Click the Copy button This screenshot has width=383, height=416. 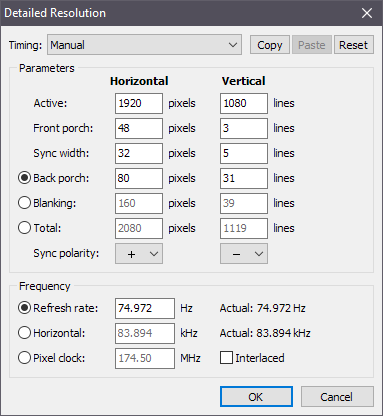click(x=270, y=45)
